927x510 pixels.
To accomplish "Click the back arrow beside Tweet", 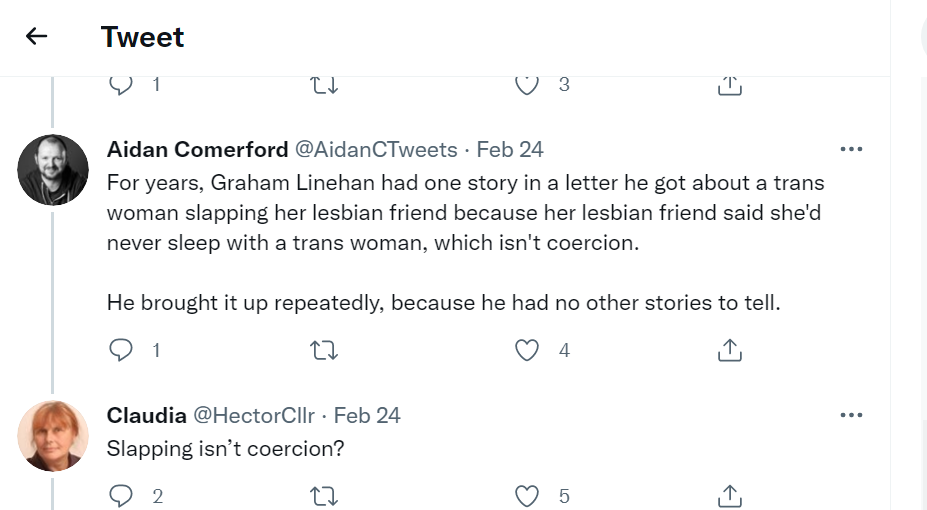I will click(x=37, y=37).
